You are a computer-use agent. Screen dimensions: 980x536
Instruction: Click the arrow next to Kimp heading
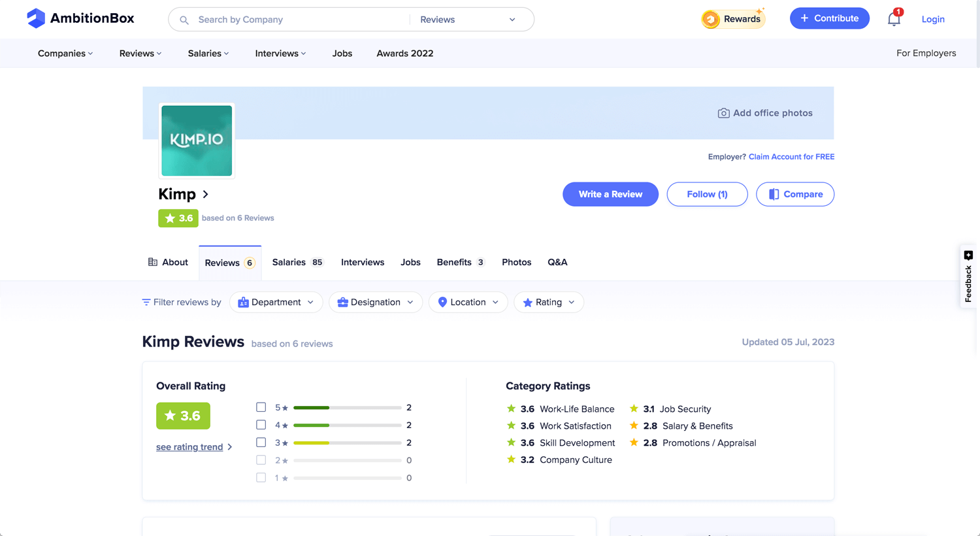tap(205, 194)
